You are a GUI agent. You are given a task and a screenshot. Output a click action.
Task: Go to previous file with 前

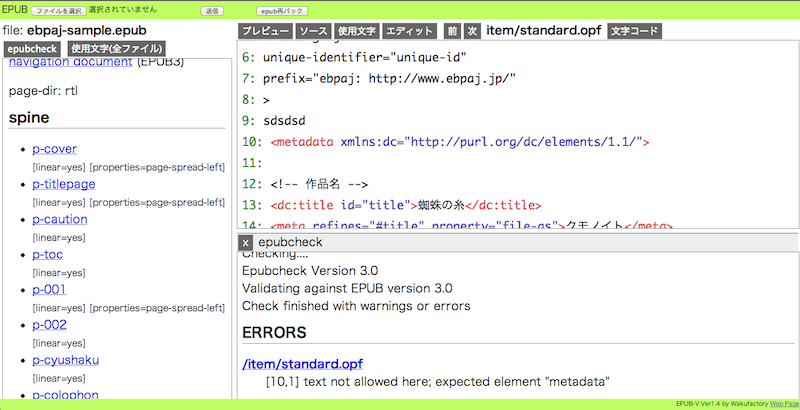pyautogui.click(x=452, y=31)
